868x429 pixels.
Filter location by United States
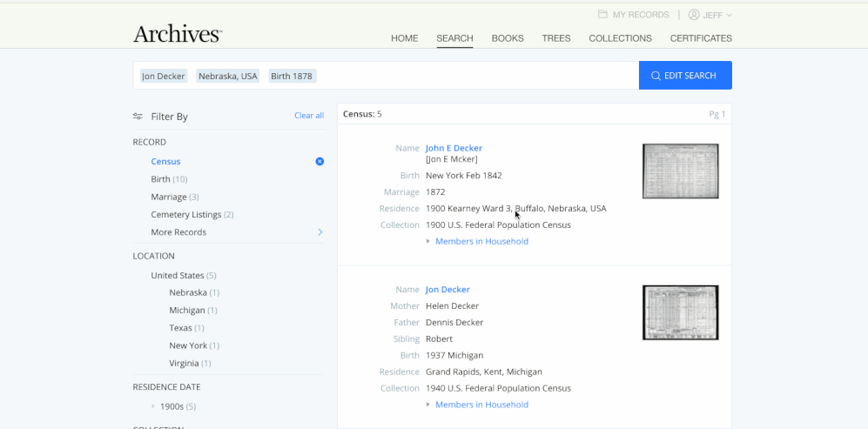click(183, 275)
